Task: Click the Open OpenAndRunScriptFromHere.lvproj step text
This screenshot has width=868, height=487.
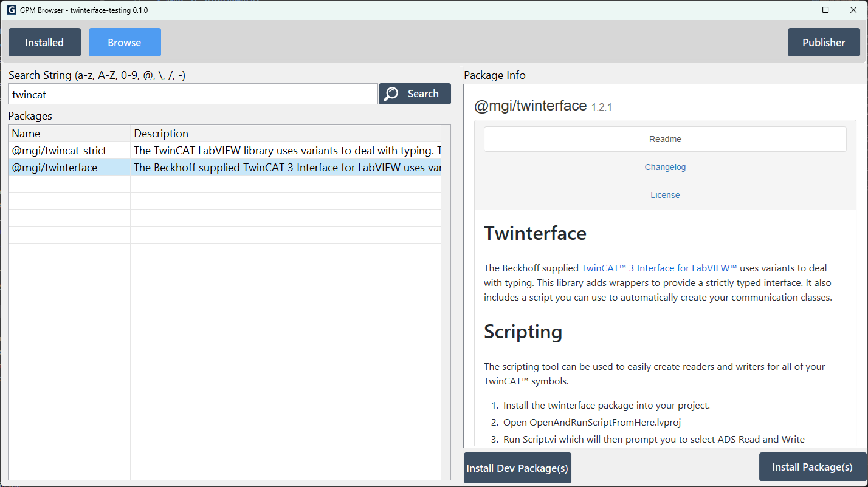Action: 592,422
